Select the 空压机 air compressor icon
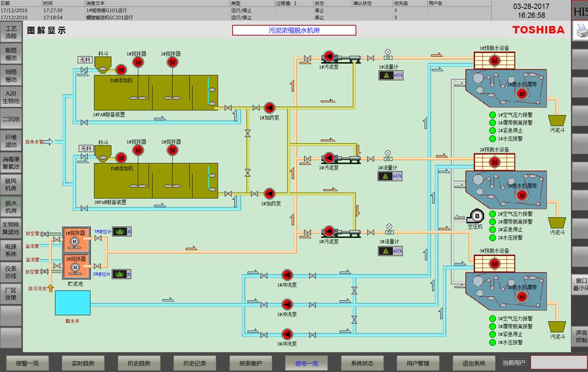588x372 pixels. click(475, 216)
